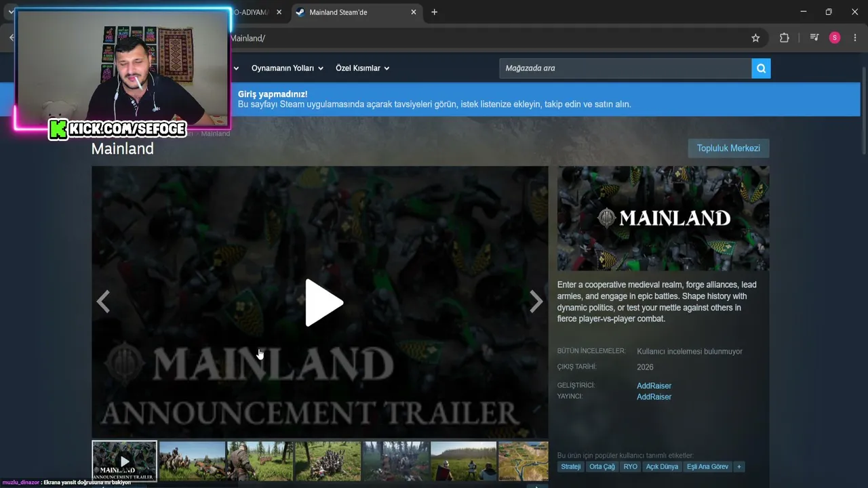
Task: Open the Chrome three-dot menu
Action: [x=854, y=38]
